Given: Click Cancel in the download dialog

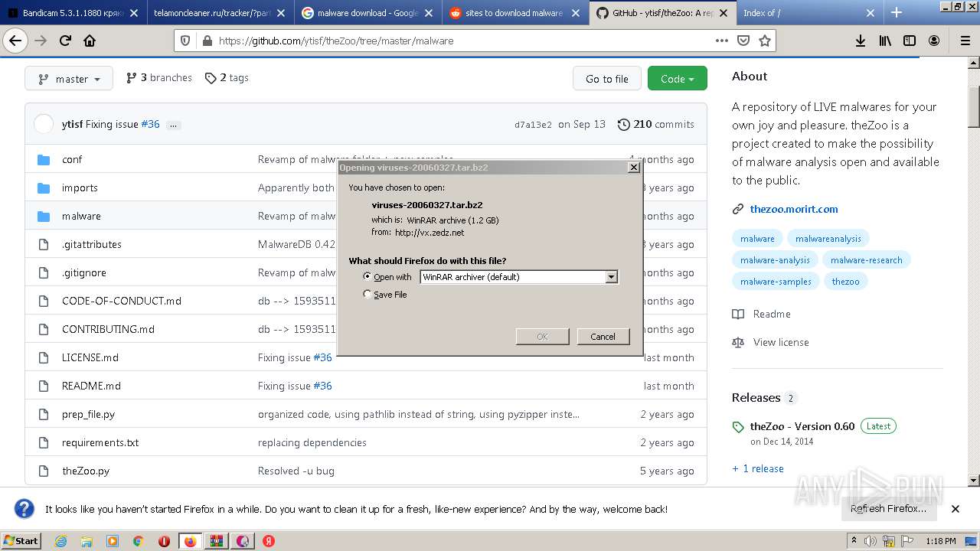Looking at the screenshot, I should coord(603,337).
